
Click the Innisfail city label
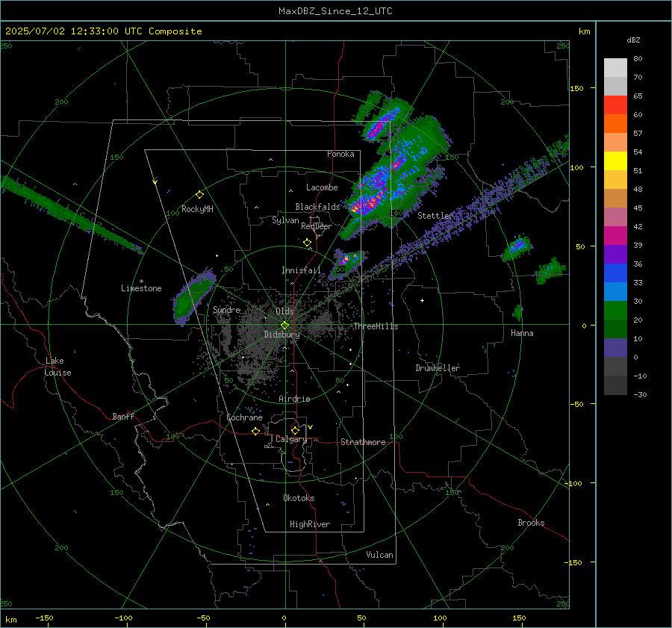(301, 270)
